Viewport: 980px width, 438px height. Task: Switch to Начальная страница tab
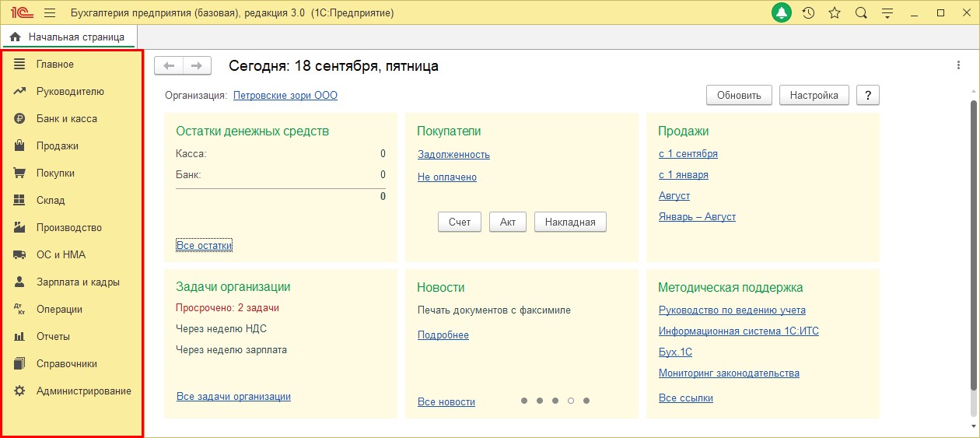[68, 37]
